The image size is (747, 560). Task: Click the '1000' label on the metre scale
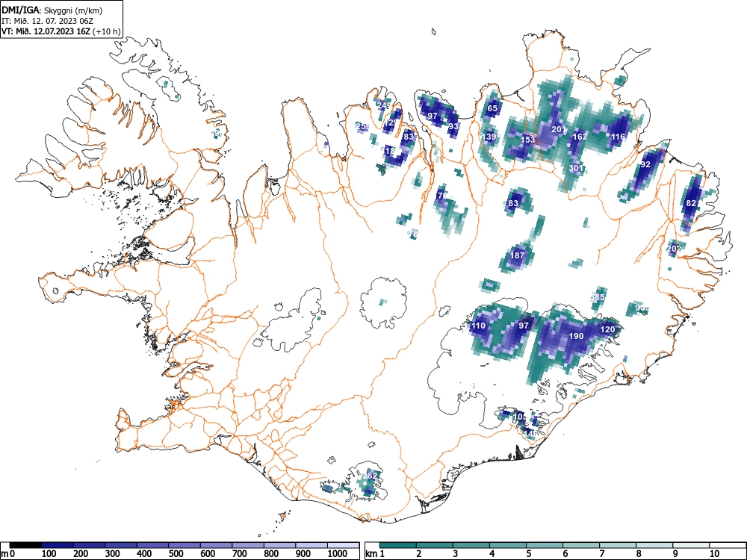coord(338,554)
